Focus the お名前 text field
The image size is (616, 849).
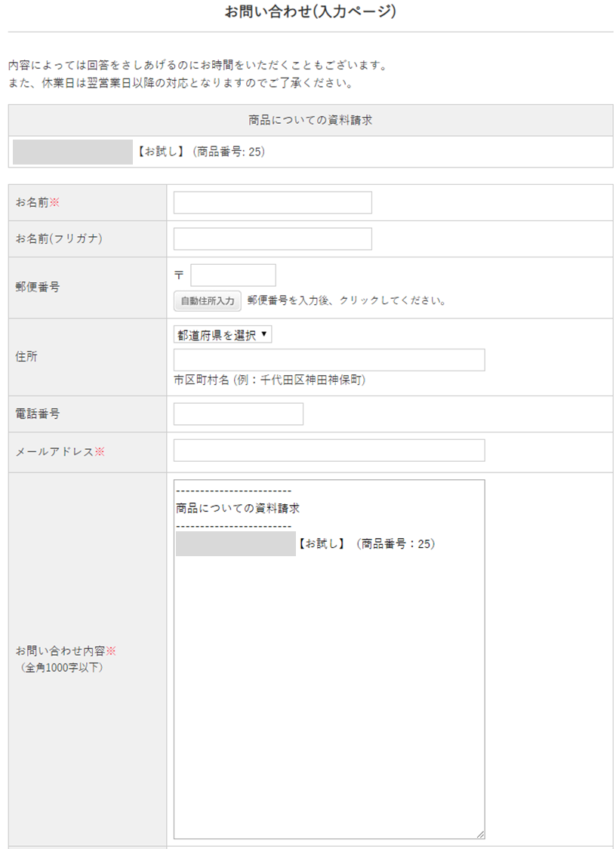(273, 202)
